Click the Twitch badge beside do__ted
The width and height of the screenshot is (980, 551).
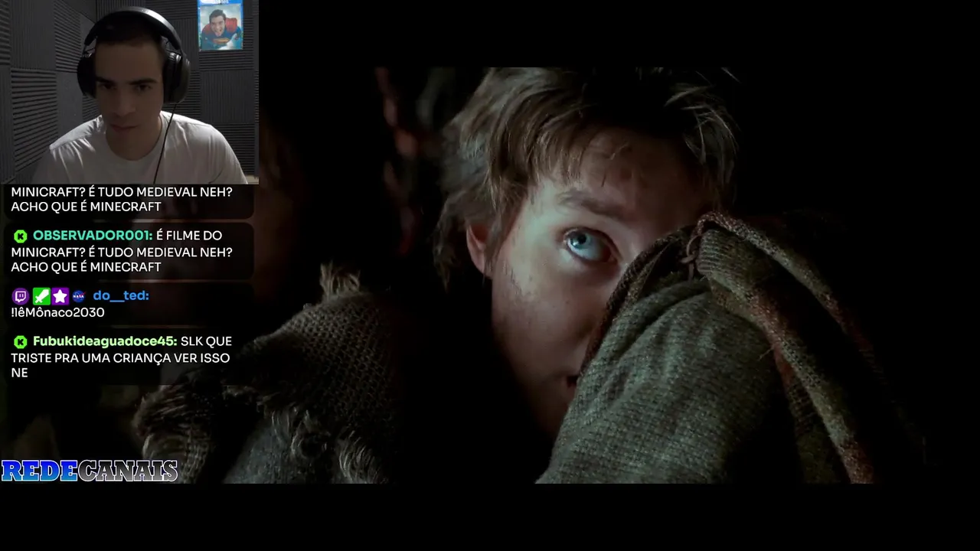coord(21,296)
